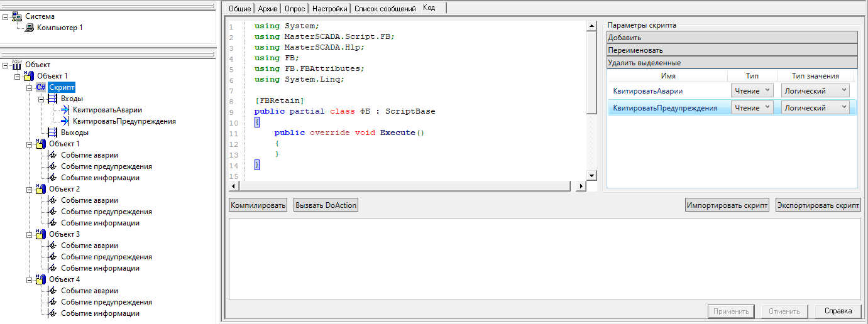The height and width of the screenshot is (324, 868).
Task: Click the Переименовать button
Action: (x=732, y=50)
